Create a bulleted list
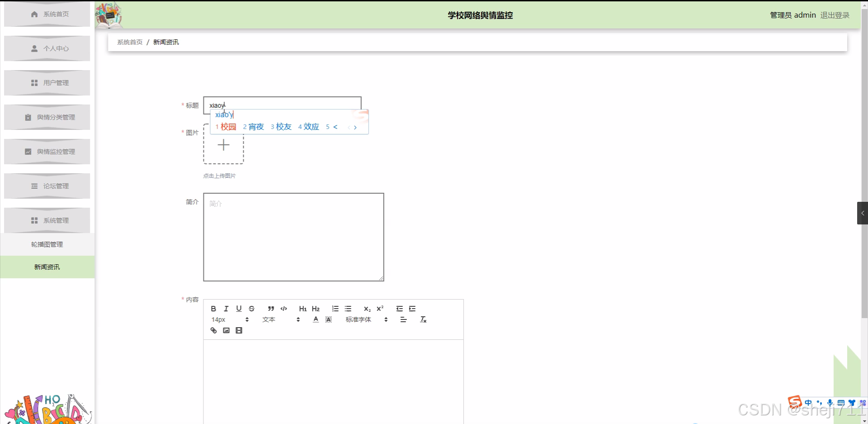Viewport: 868px width, 424px height. pos(348,309)
